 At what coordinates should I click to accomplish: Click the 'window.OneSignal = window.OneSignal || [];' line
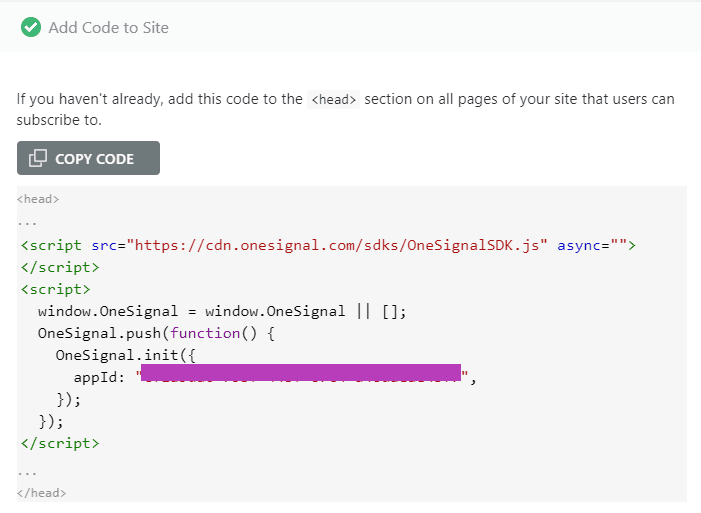click(222, 311)
